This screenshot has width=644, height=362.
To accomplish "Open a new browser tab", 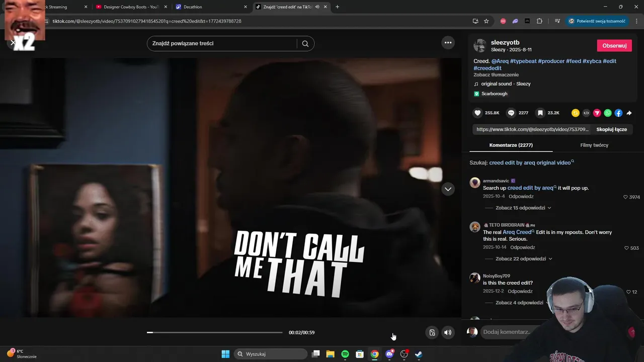I will pyautogui.click(x=337, y=7).
